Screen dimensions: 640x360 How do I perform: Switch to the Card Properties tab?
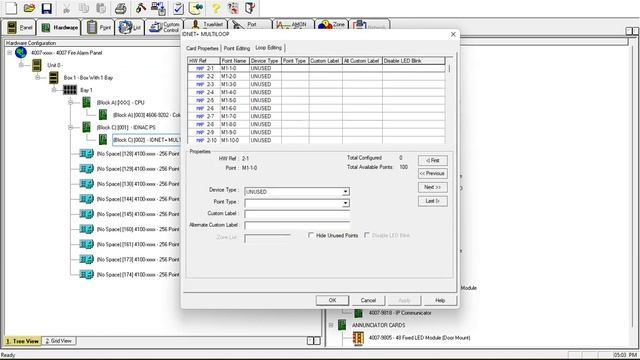[x=202, y=48]
